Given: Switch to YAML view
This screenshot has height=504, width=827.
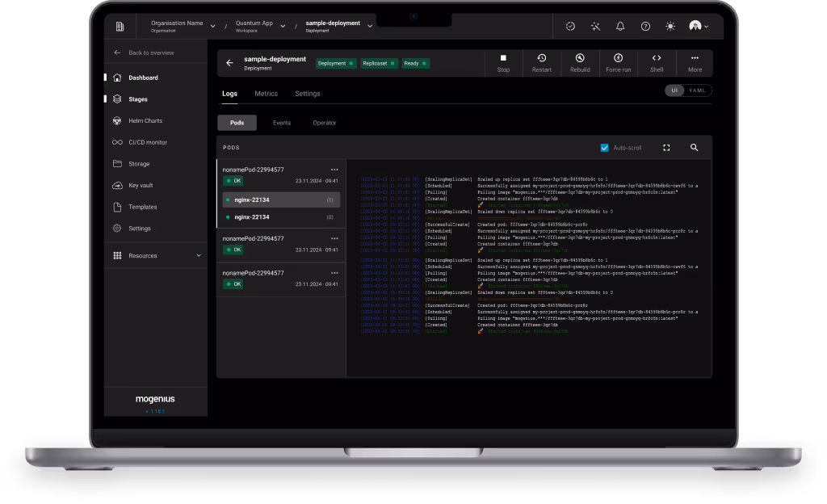Looking at the screenshot, I should pos(697,90).
